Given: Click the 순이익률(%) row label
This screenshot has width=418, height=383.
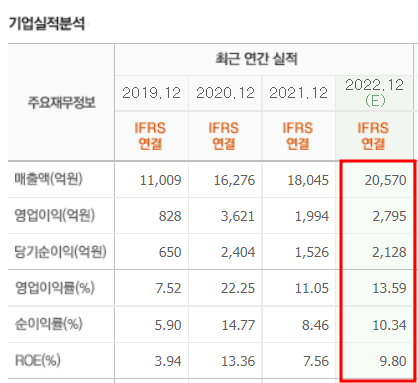Looking at the screenshot, I should click(48, 324).
